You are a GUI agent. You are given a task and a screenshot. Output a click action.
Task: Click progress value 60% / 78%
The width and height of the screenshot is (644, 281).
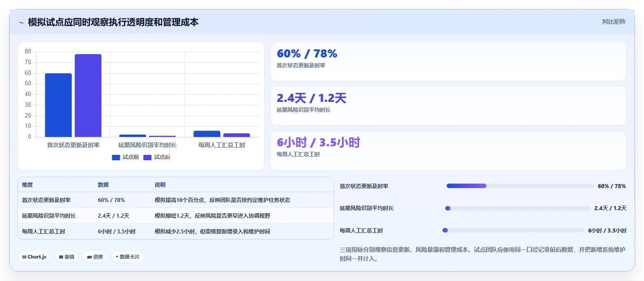click(612, 186)
